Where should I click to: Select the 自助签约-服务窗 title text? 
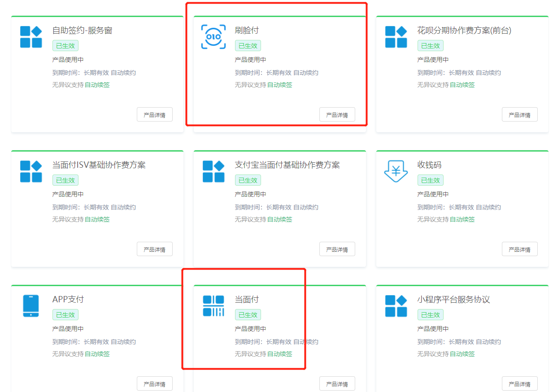point(82,30)
